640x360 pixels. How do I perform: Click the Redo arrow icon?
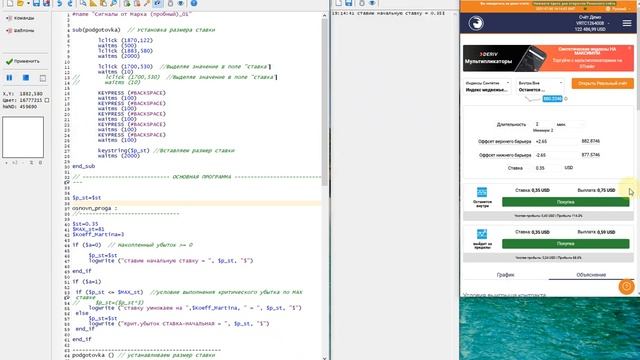70,3
